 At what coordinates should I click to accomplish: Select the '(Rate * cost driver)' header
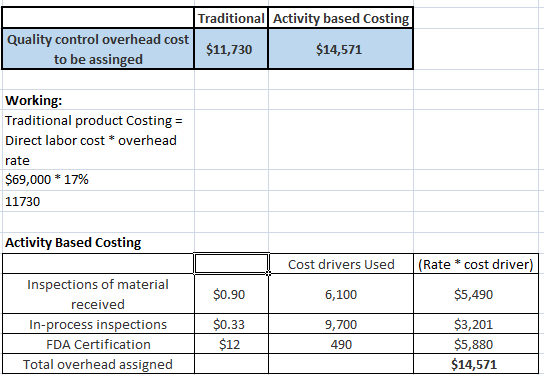click(476, 264)
